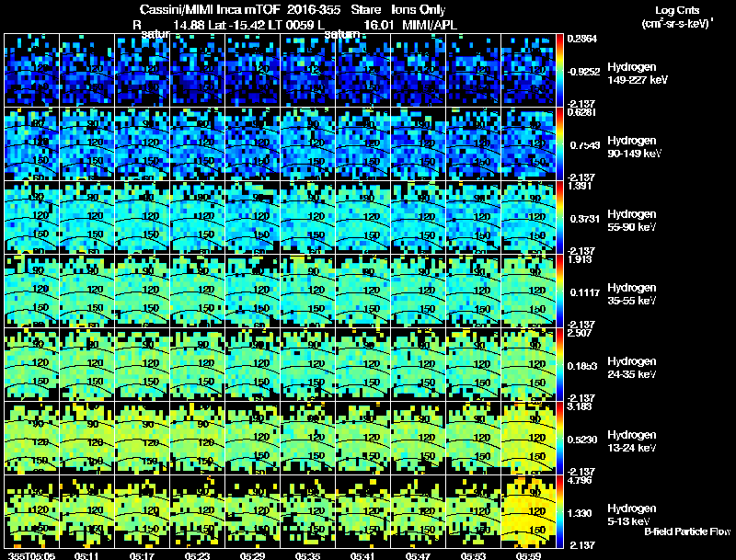Click the 'Log Cnts' colorbar units heading
Screen dimensions: 736x560
pyautogui.click(x=677, y=11)
